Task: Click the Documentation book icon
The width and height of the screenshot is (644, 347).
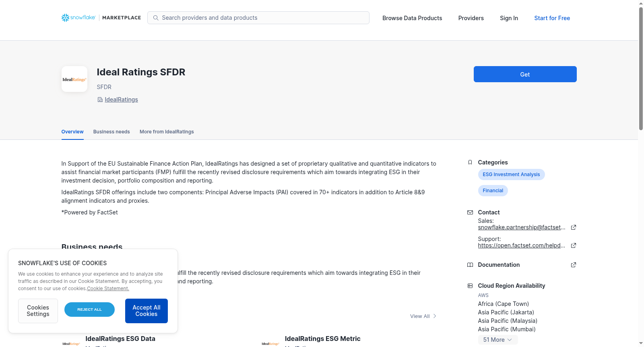Action: [x=470, y=265]
